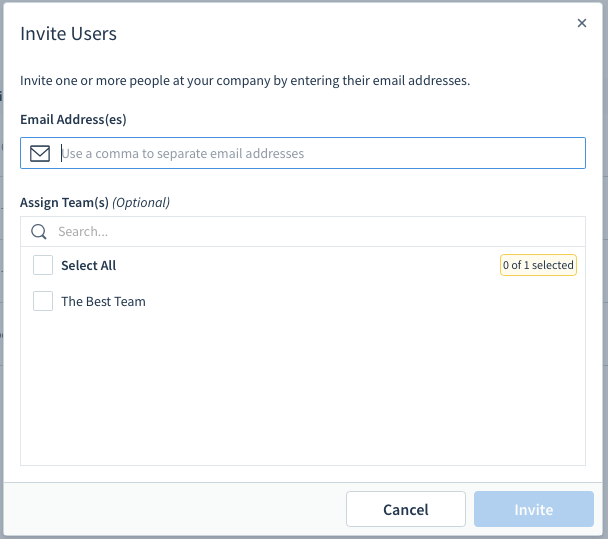The width and height of the screenshot is (608, 539).
Task: Click the invite instructions sentence
Action: tap(245, 81)
